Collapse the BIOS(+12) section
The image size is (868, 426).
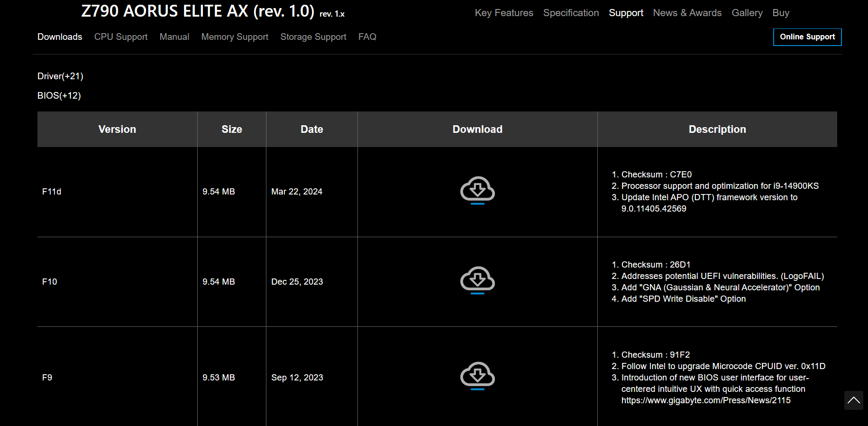[59, 95]
